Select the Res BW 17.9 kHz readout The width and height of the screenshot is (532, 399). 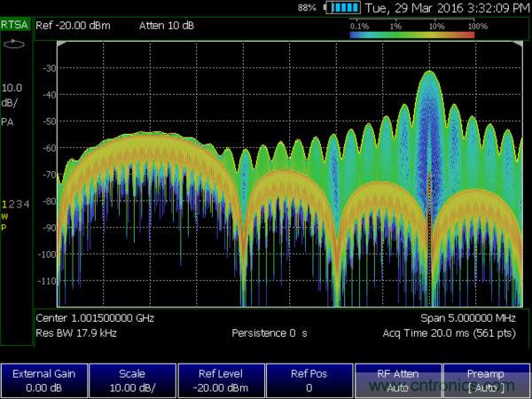75,333
